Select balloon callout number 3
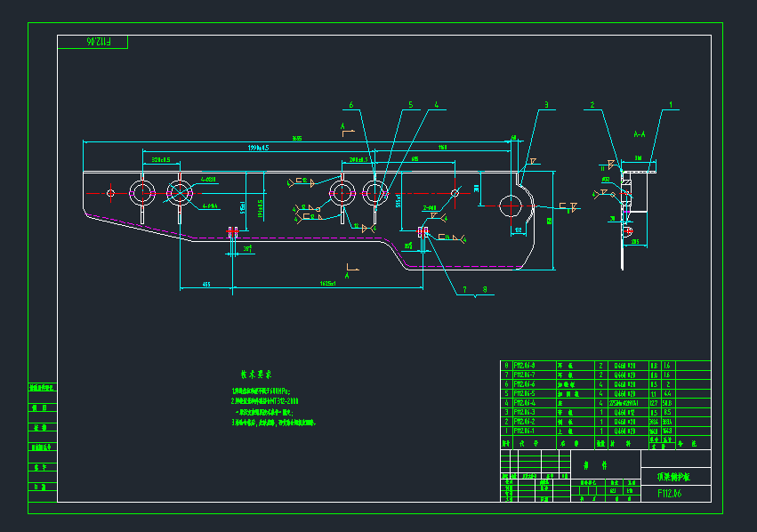 546,105
